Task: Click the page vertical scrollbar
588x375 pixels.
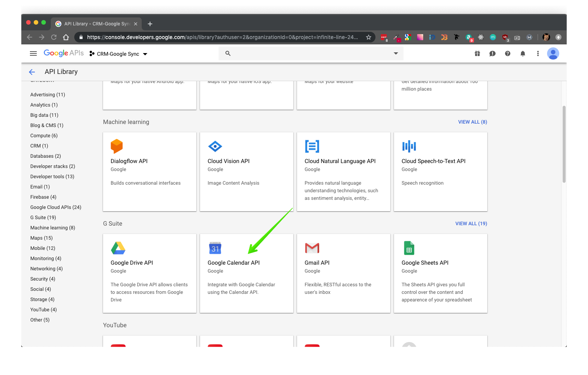Action: [564, 144]
